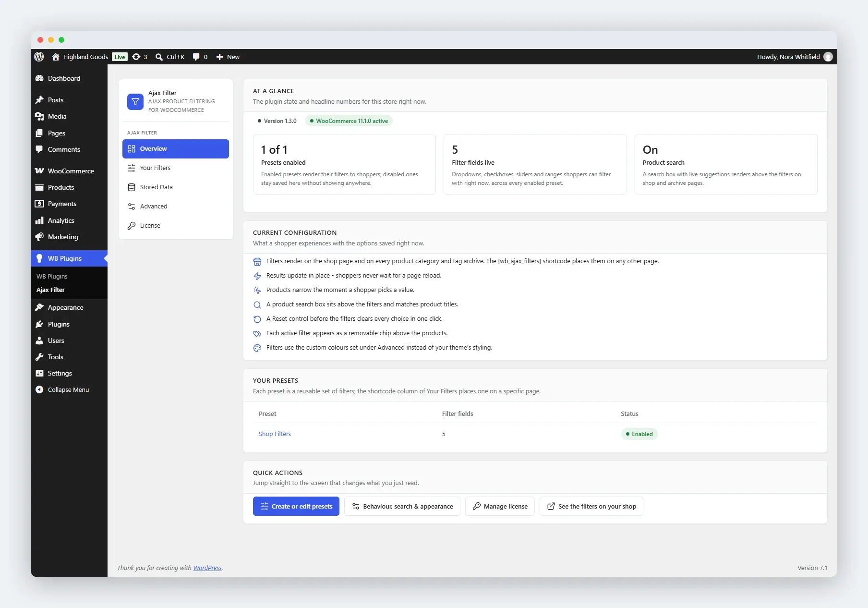
Task: Click the On Product search card
Action: pos(726,164)
